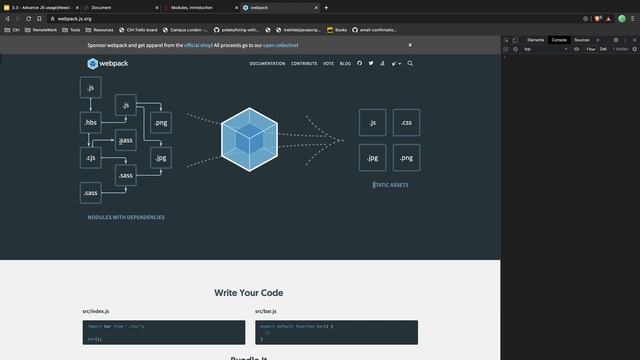Switch to the Elements tab in DevTools
The image size is (640, 360).
click(x=536, y=40)
